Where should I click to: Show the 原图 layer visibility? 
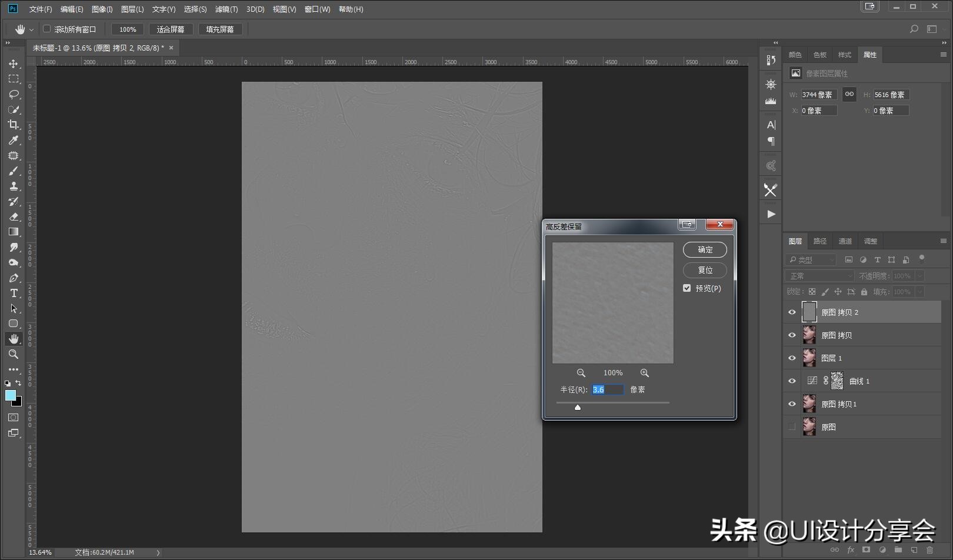point(792,427)
